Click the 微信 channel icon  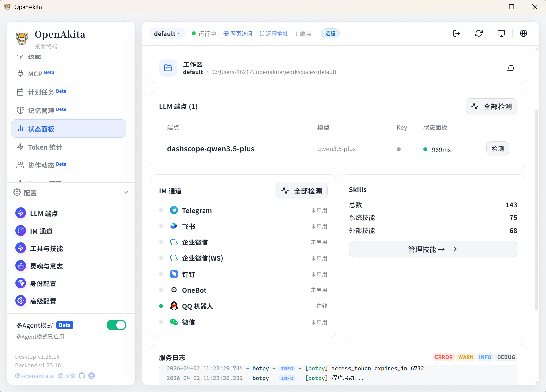174,322
